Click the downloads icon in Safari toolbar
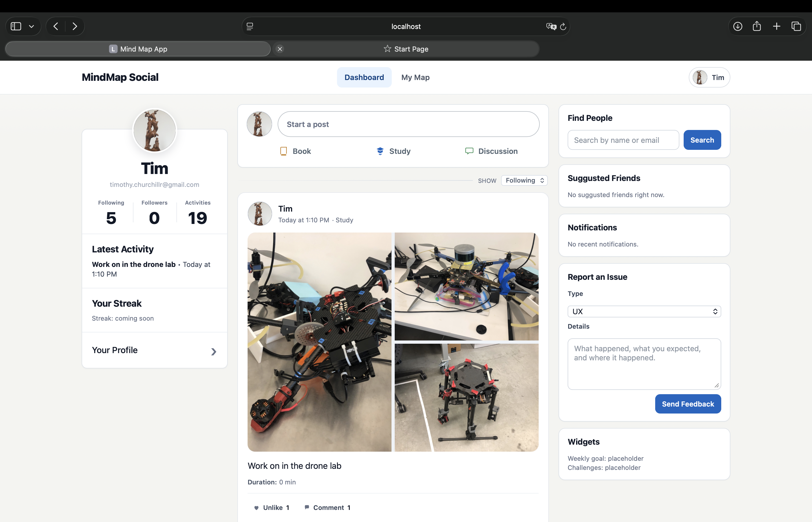Viewport: 812px width, 522px height. click(737, 26)
